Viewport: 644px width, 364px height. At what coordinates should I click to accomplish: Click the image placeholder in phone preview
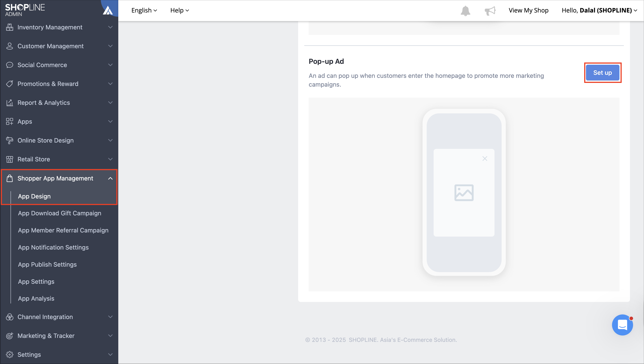click(464, 193)
